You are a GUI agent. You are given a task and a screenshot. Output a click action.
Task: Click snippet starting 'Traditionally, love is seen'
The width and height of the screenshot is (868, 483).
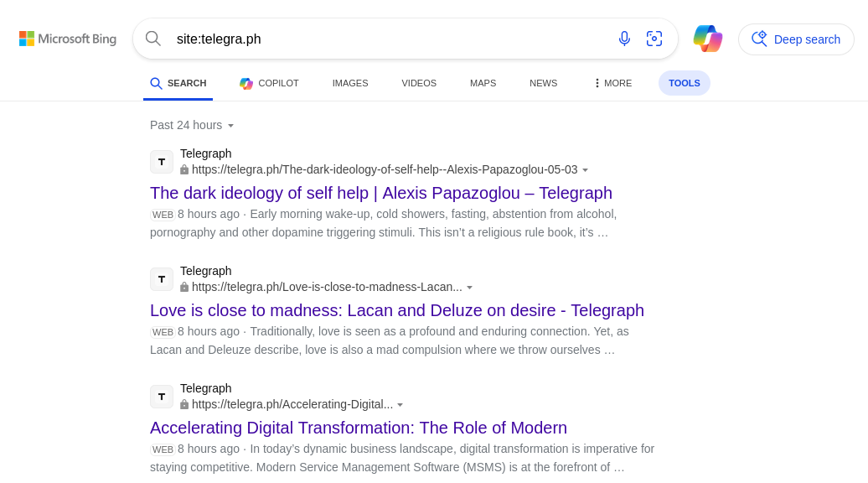[389, 340]
